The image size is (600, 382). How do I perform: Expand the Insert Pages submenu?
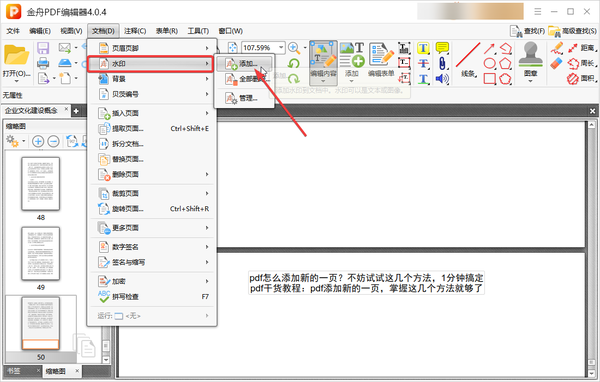pyautogui.click(x=207, y=113)
